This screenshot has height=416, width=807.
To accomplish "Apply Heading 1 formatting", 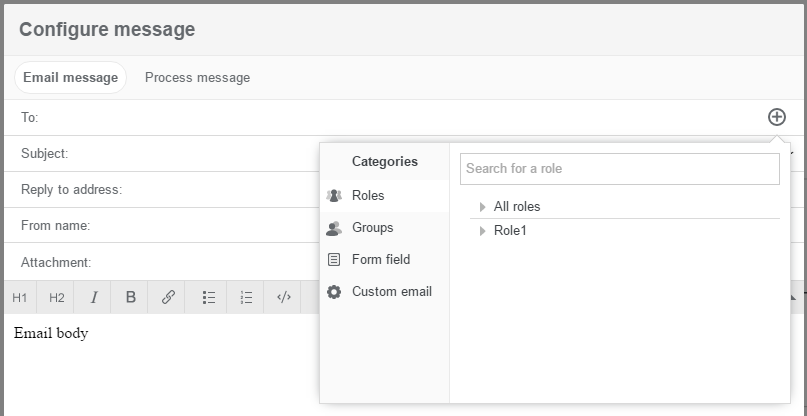I will (x=20, y=297).
